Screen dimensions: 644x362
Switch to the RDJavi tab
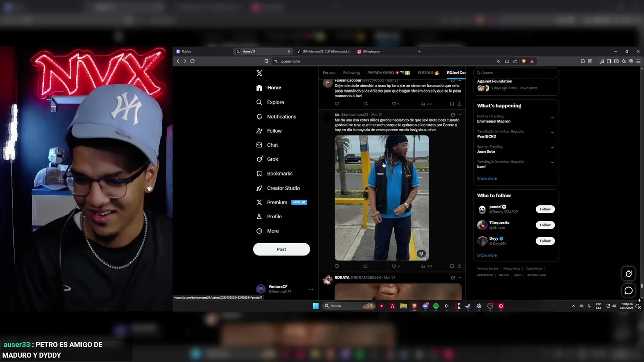click(x=456, y=73)
